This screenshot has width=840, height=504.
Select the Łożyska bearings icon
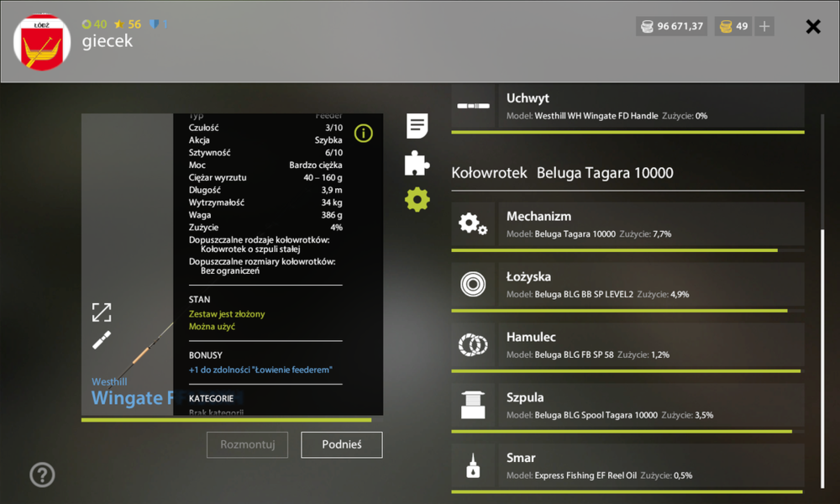click(473, 285)
